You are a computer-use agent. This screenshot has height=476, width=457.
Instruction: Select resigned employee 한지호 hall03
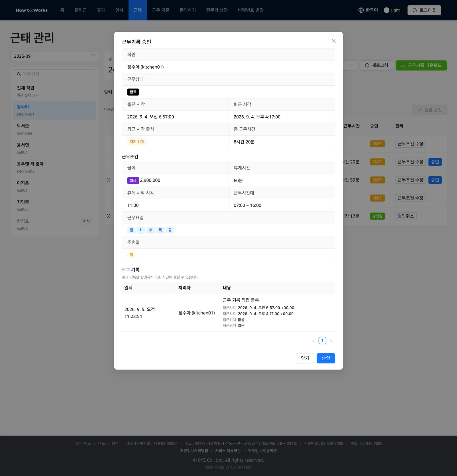[x=55, y=224]
